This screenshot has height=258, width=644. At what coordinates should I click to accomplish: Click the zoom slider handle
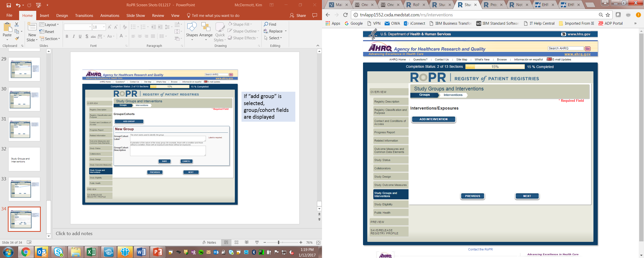[278, 242]
